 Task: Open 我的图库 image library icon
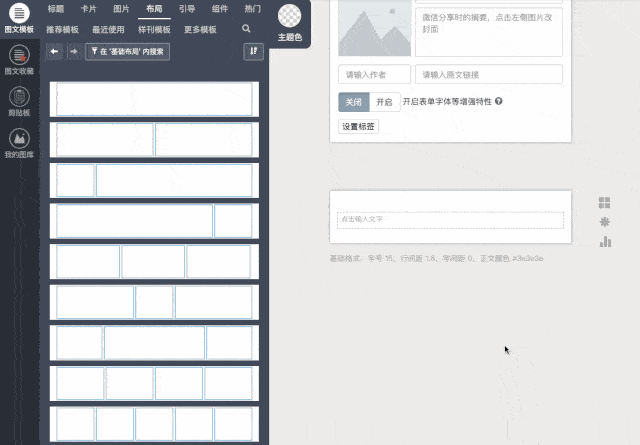(x=19, y=139)
